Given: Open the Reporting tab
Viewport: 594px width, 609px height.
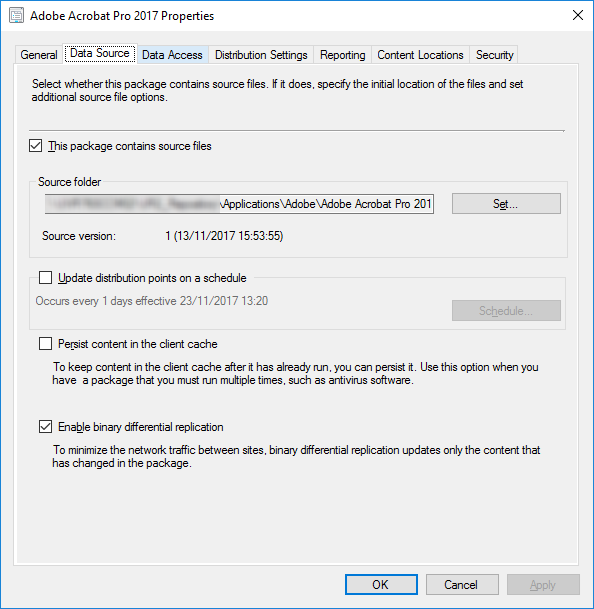Looking at the screenshot, I should pyautogui.click(x=342, y=55).
